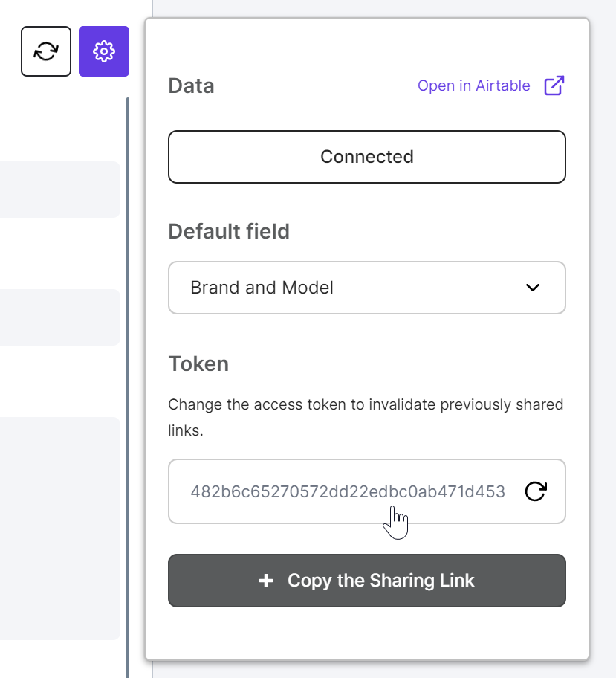616x678 pixels.
Task: Click into the token value input field
Action: [x=348, y=491]
